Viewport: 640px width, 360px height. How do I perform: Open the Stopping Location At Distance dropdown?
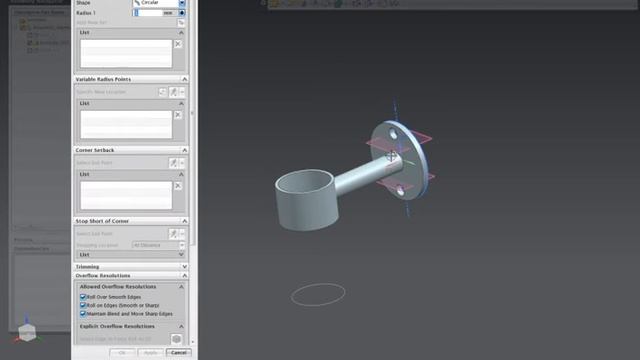click(158, 245)
